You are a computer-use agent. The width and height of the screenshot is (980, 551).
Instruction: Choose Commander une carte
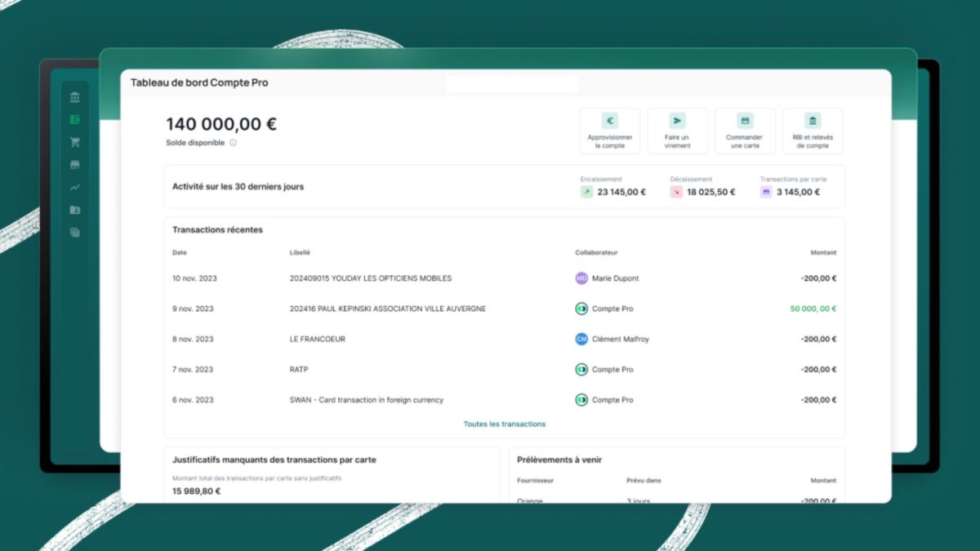745,131
